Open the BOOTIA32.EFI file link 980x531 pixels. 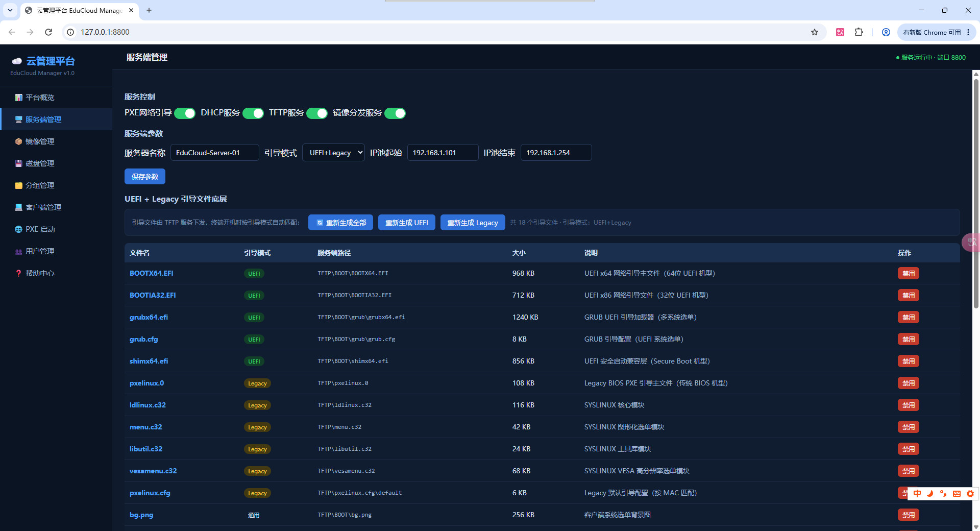click(x=153, y=295)
